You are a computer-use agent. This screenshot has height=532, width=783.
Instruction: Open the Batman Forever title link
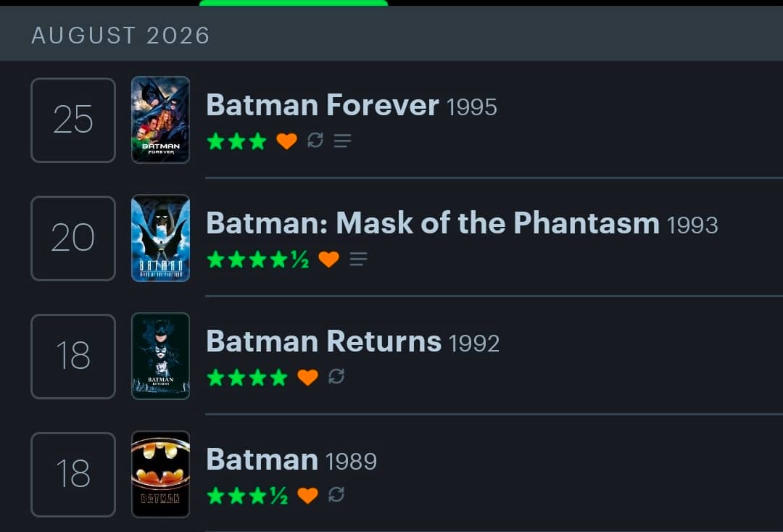(x=323, y=105)
